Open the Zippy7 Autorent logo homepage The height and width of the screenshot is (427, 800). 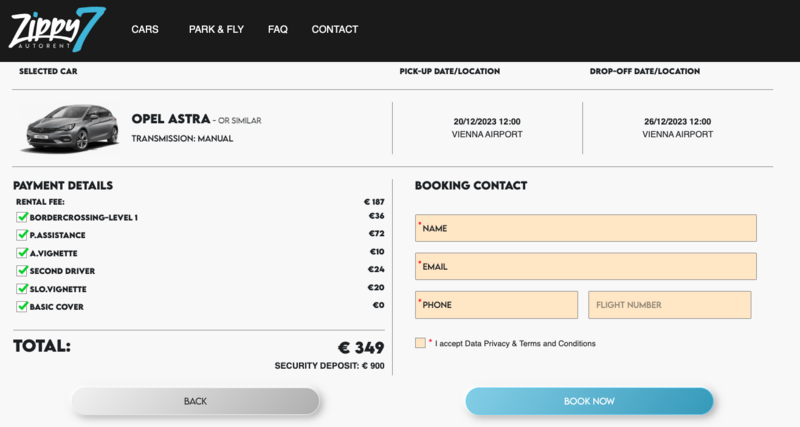point(57,29)
